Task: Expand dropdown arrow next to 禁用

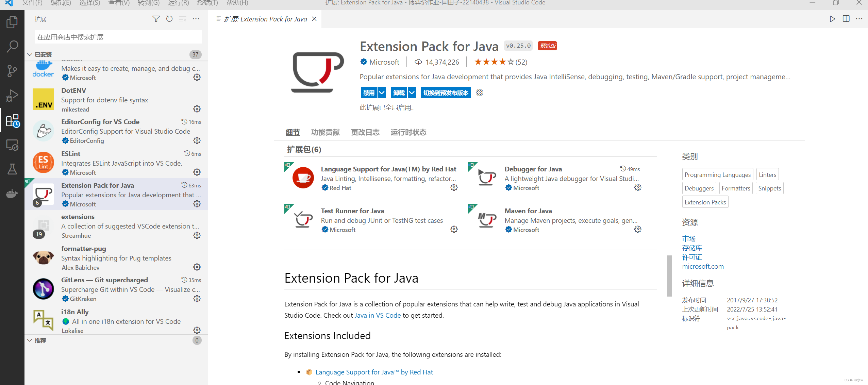Action: pyautogui.click(x=382, y=93)
